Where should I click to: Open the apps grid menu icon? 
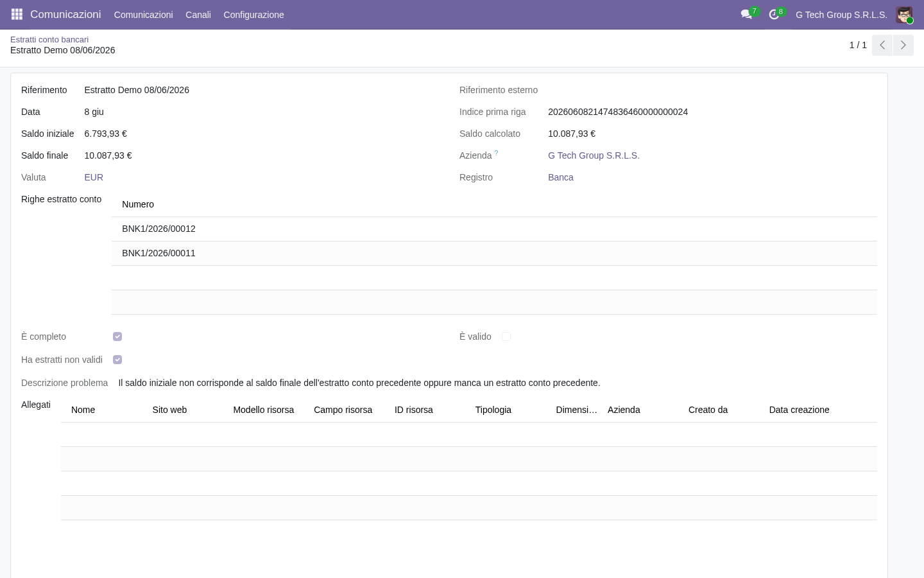[x=17, y=14]
